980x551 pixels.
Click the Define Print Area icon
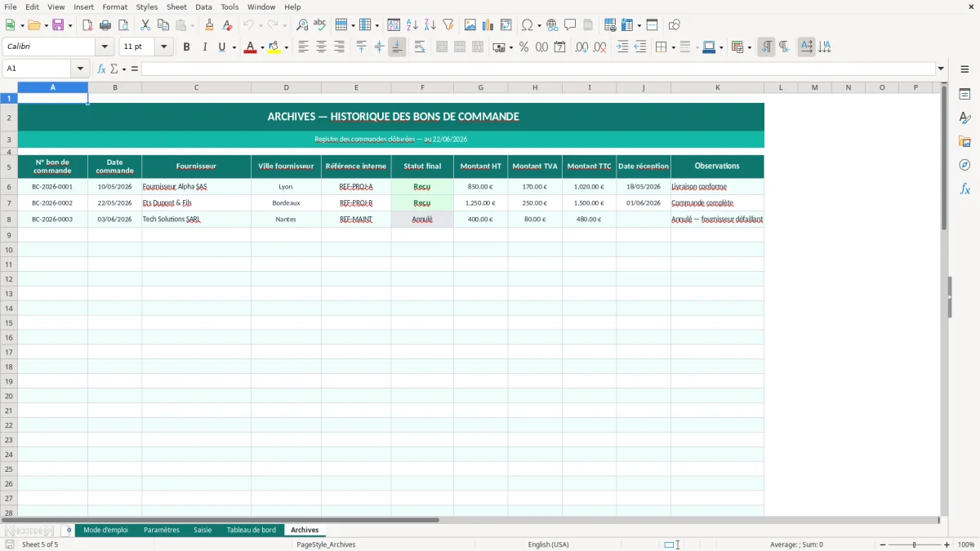click(x=610, y=25)
